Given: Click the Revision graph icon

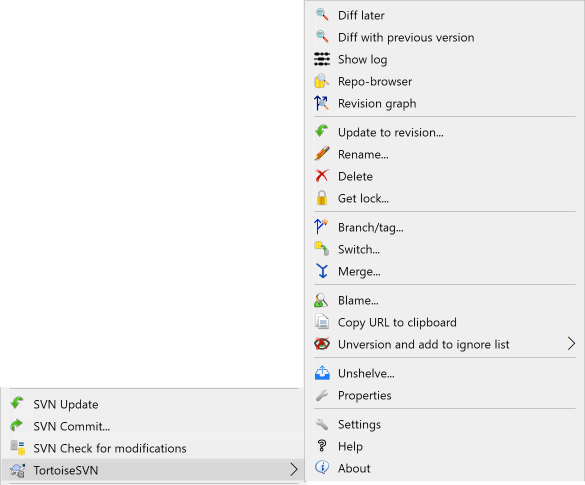Looking at the screenshot, I should click(x=322, y=103).
